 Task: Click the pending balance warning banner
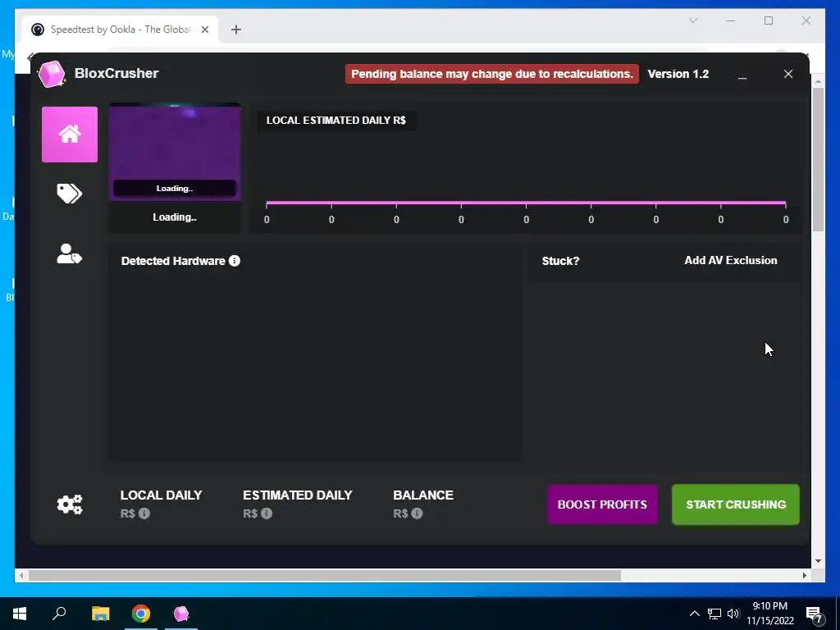coord(492,74)
